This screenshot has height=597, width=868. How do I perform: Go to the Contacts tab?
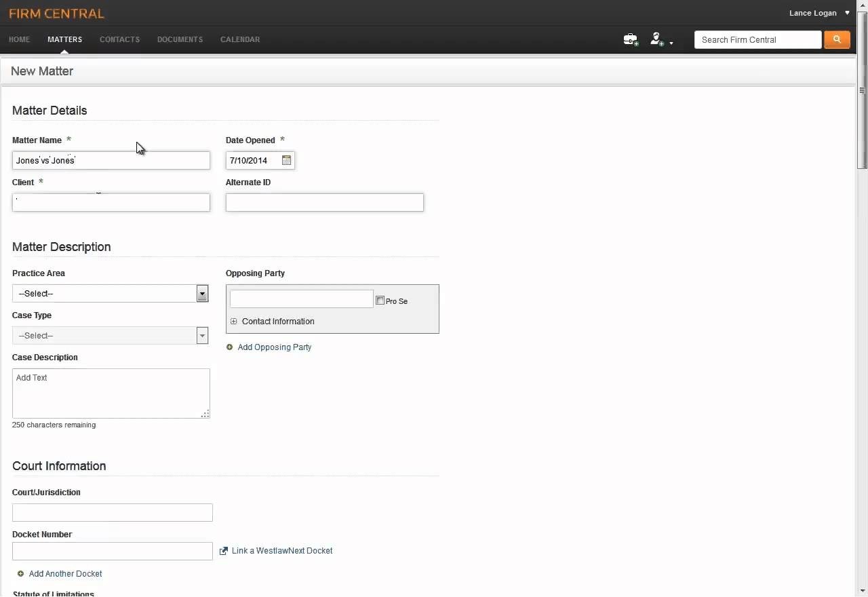(119, 39)
